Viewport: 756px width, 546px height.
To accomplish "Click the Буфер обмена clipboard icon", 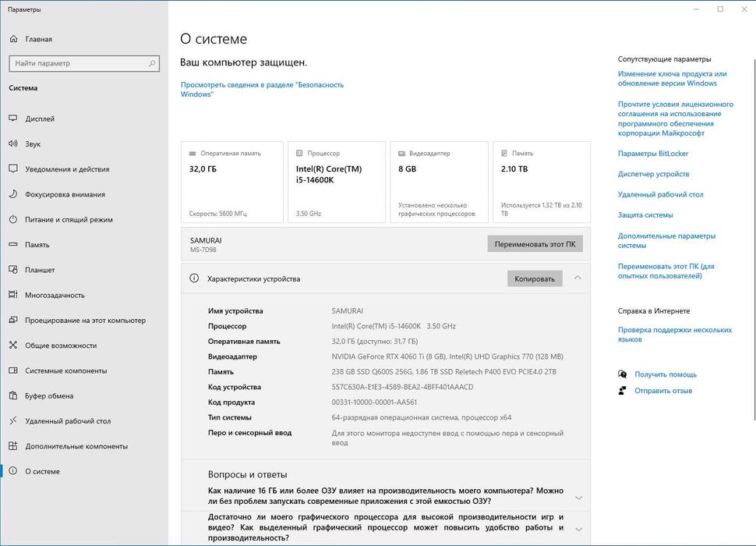I will pos(13,395).
